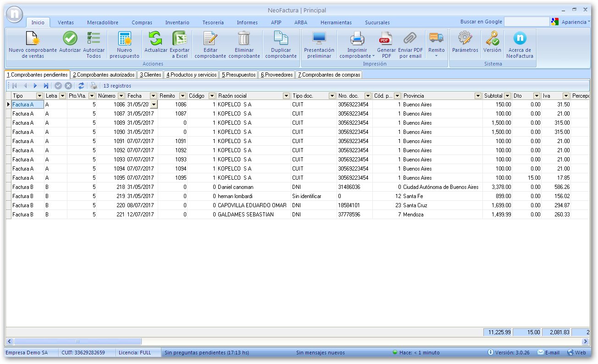The height and width of the screenshot is (364, 598).
Task: Open the Comprobantes autorizados tab
Action: [x=104, y=75]
